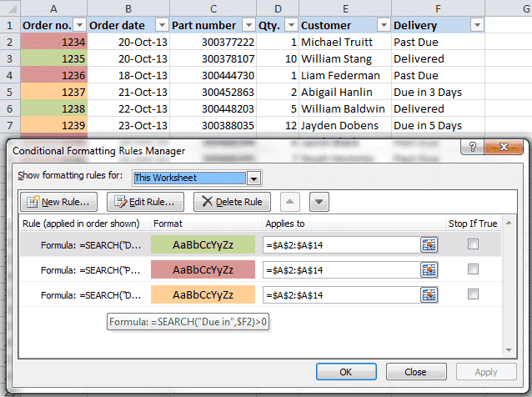Move rule down with the down arrow
The image size is (532, 397).
click(320, 202)
